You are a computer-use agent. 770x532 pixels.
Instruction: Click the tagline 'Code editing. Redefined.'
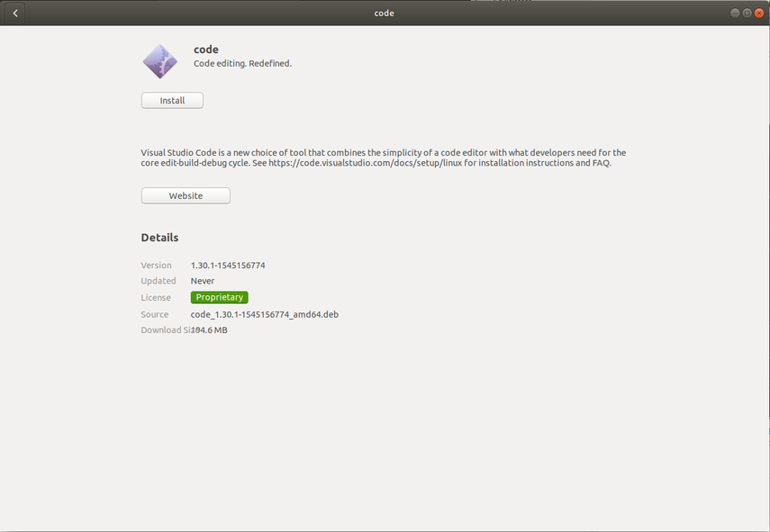tap(242, 64)
